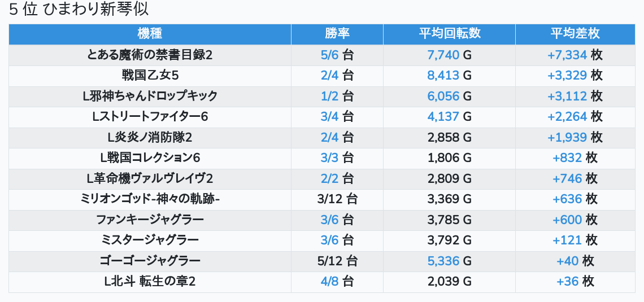Open the とある魔術の禁書目録2 machine row
The height and width of the screenshot is (302, 644).
pos(321,55)
